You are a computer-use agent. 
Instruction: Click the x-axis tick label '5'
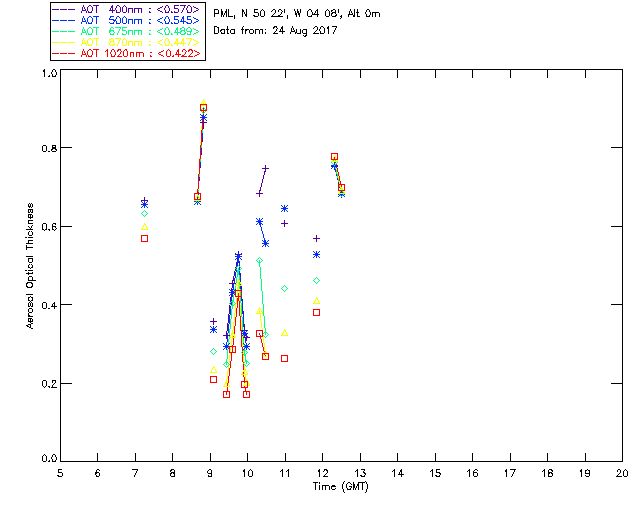(x=60, y=473)
